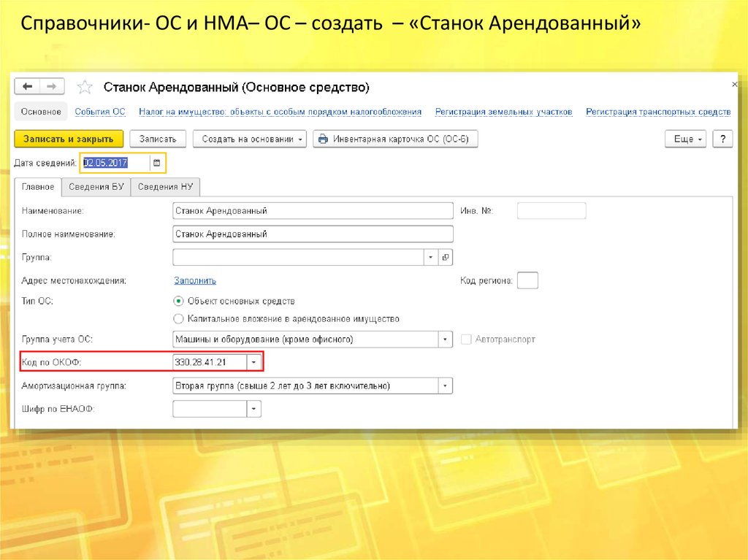Open the Код по ОКОФ dropdown list
Screen dimensions: 748x560
(x=253, y=362)
